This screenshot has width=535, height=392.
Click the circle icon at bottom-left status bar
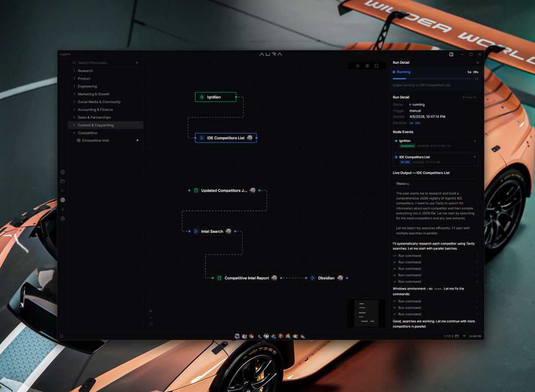pos(62,336)
